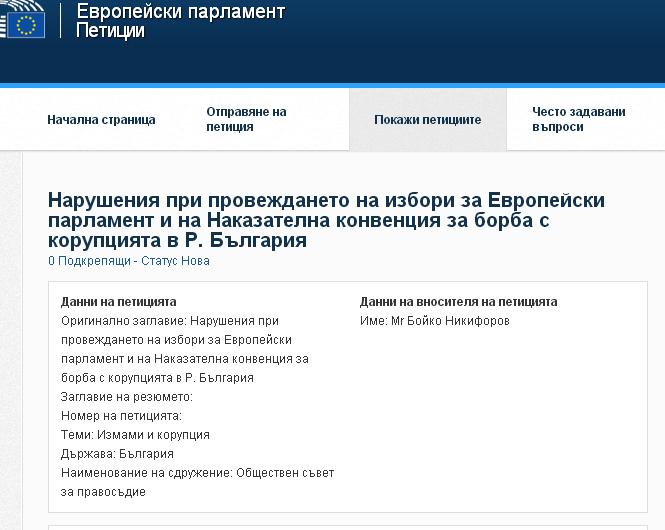The width and height of the screenshot is (665, 530).
Task: Click the 0 Подкрепящи - Статус Нова line
Action: point(129,261)
